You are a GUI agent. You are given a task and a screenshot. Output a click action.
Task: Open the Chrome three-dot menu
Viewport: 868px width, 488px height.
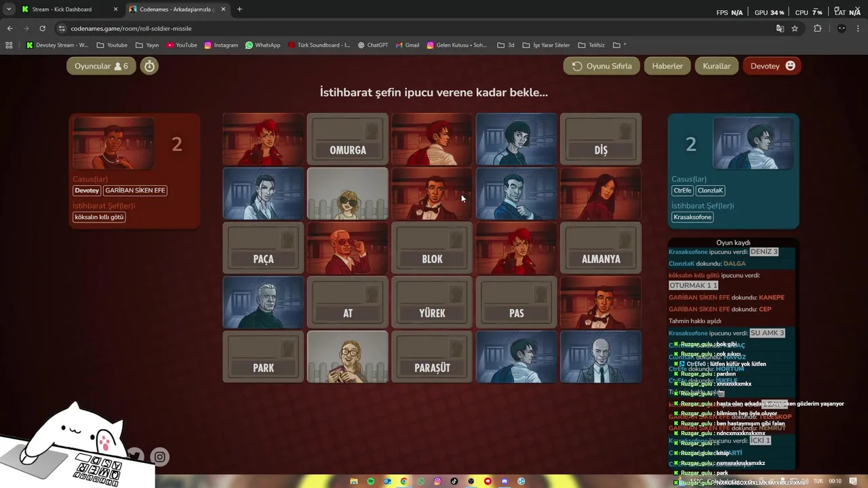(x=859, y=28)
